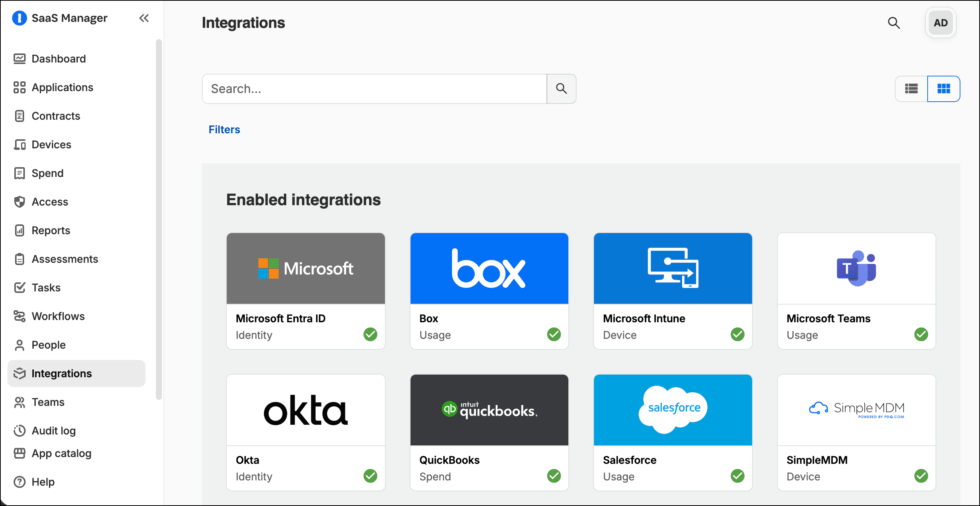Image resolution: width=980 pixels, height=506 pixels.
Task: Click the Workflows icon in sidebar
Action: pyautogui.click(x=20, y=316)
